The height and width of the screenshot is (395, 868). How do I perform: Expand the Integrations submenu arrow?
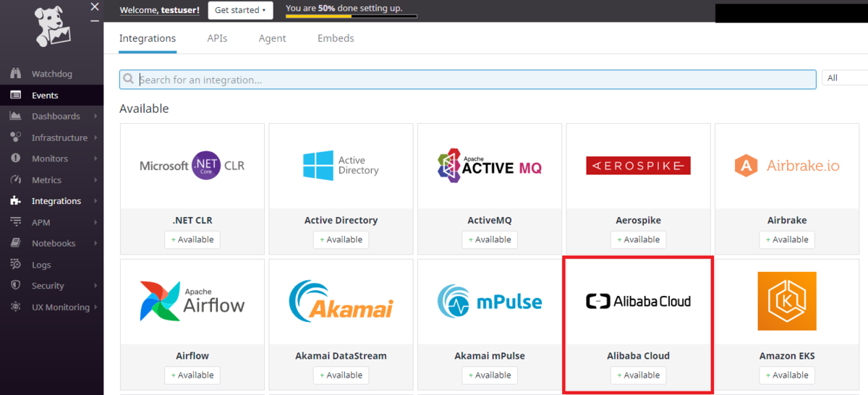tap(95, 201)
